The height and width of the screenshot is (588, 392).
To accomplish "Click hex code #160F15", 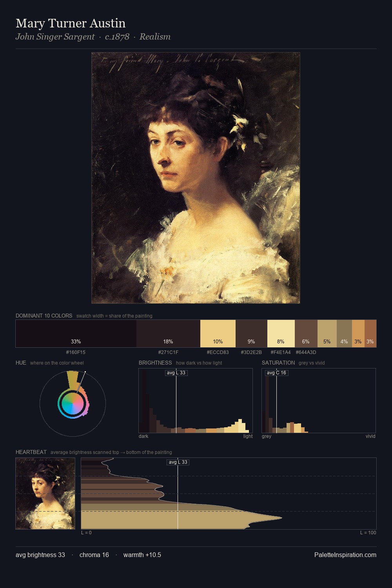I will click(76, 352).
